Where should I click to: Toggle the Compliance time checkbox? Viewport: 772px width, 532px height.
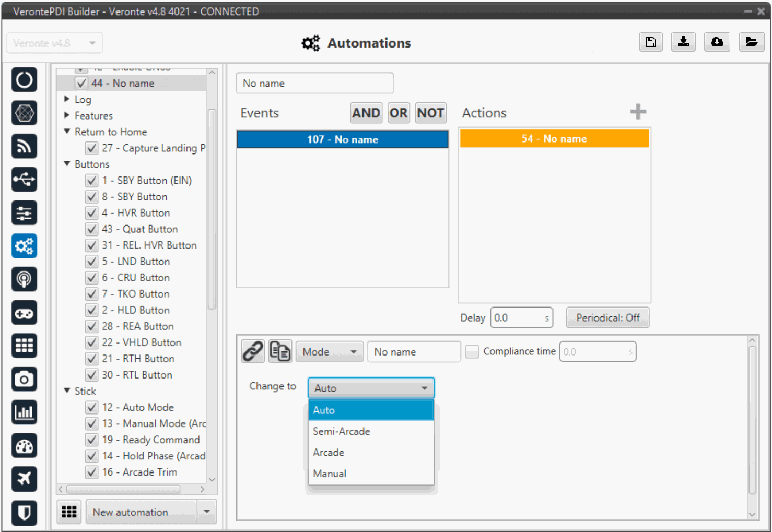pos(472,352)
